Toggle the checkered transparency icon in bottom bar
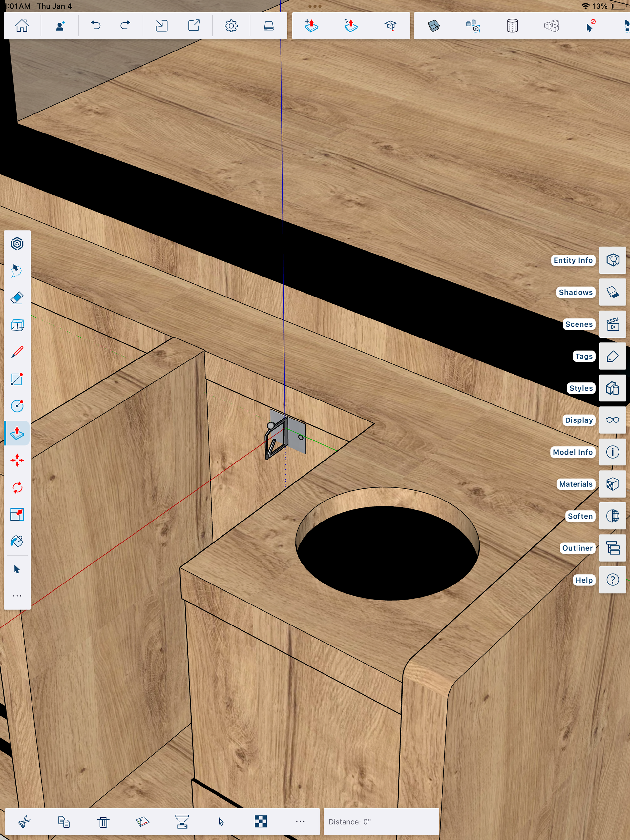 coord(261,821)
